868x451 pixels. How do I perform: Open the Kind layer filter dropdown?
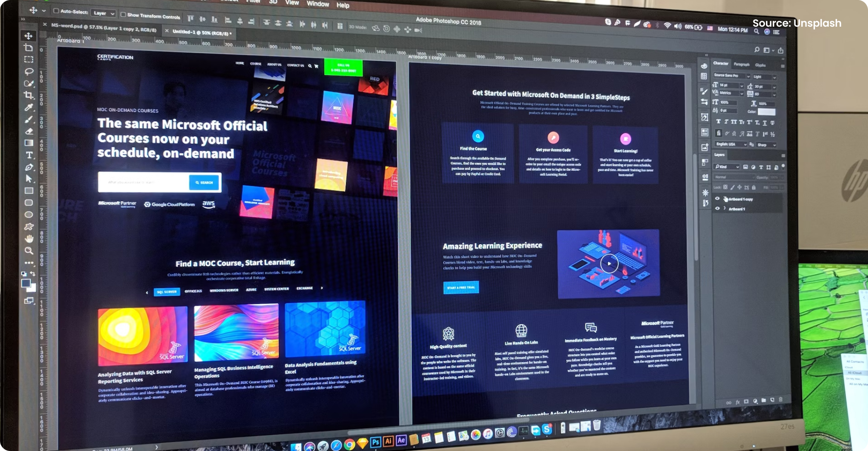pos(727,167)
